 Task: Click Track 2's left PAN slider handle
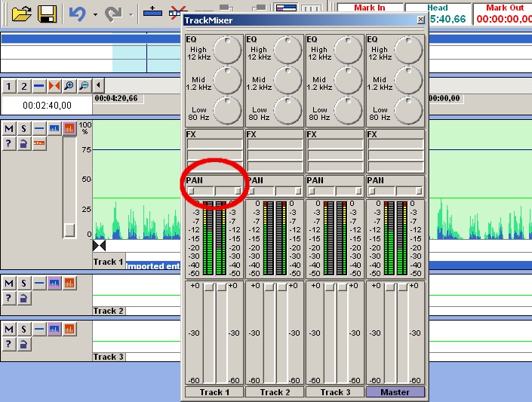tap(251, 191)
